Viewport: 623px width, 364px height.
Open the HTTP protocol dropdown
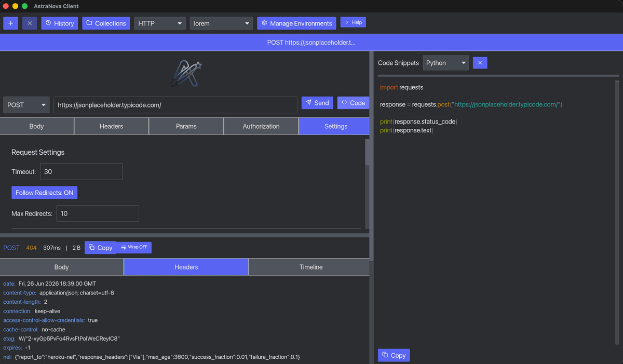click(x=160, y=23)
